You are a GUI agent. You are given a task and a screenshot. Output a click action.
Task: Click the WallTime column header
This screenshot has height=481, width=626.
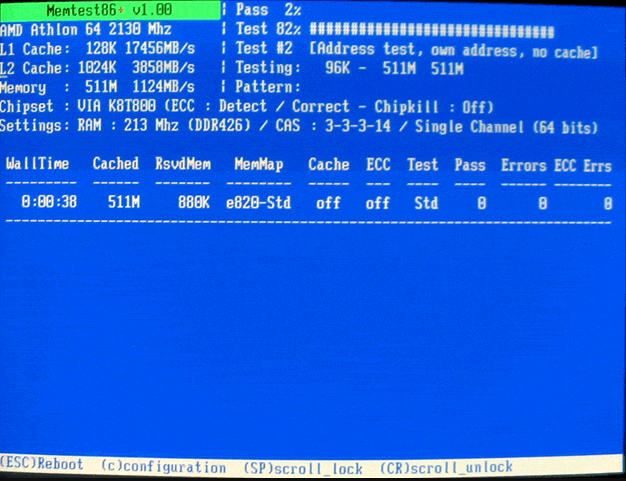[38, 164]
